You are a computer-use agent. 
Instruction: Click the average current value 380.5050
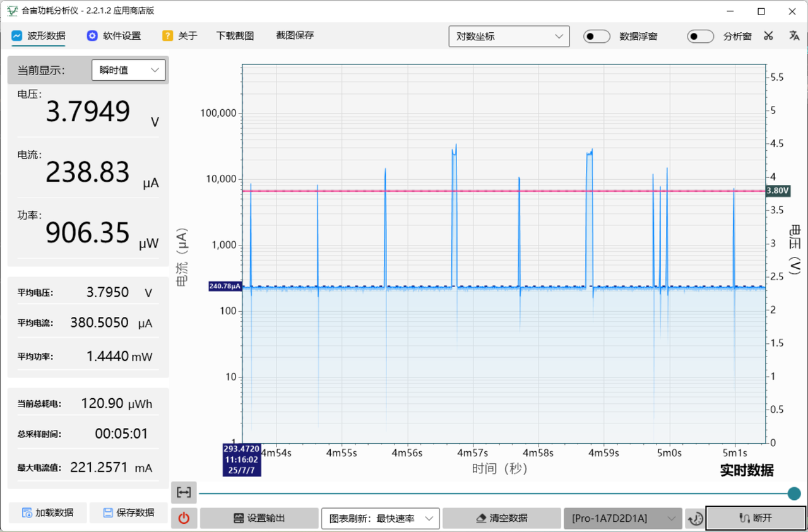click(100, 323)
